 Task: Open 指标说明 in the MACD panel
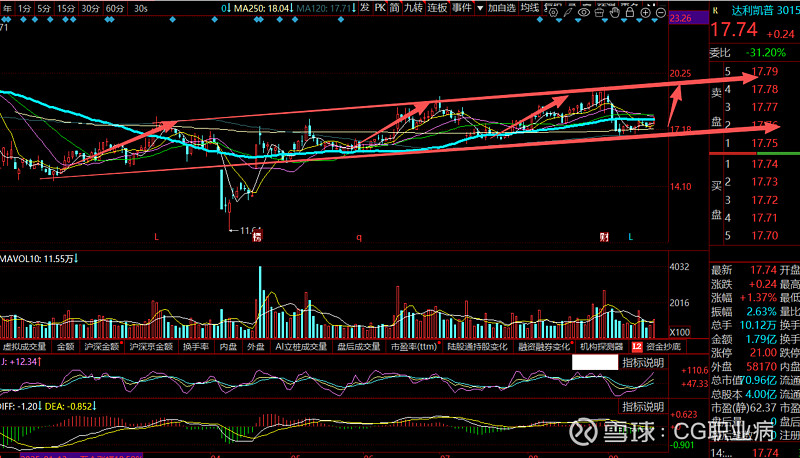click(x=643, y=406)
